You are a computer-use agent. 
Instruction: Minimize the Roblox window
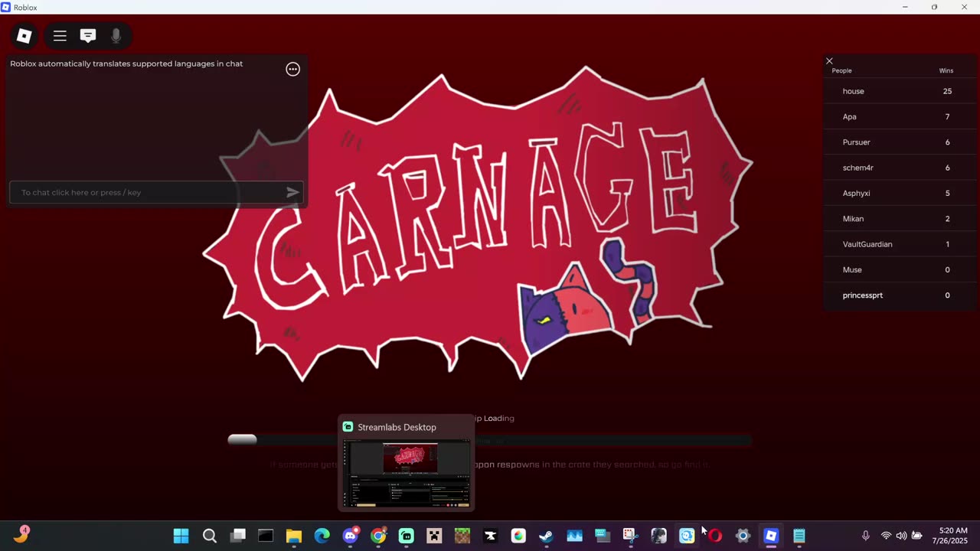click(x=905, y=7)
